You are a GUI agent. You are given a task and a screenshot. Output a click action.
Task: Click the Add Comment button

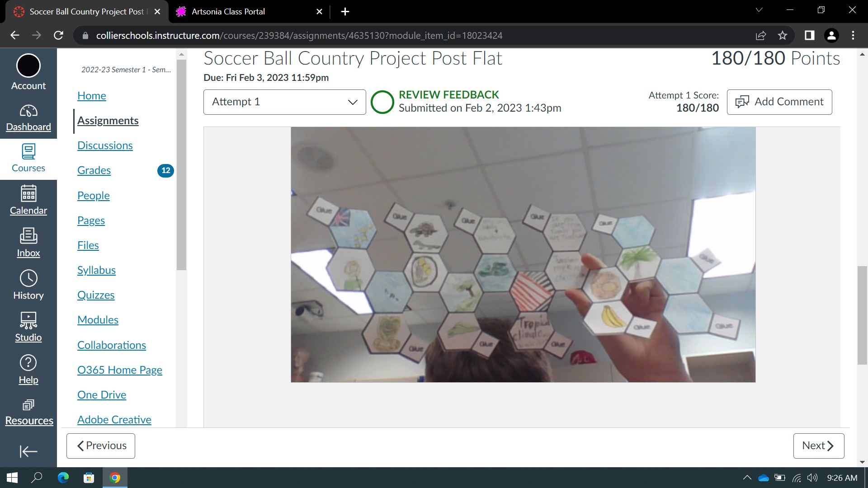(779, 102)
